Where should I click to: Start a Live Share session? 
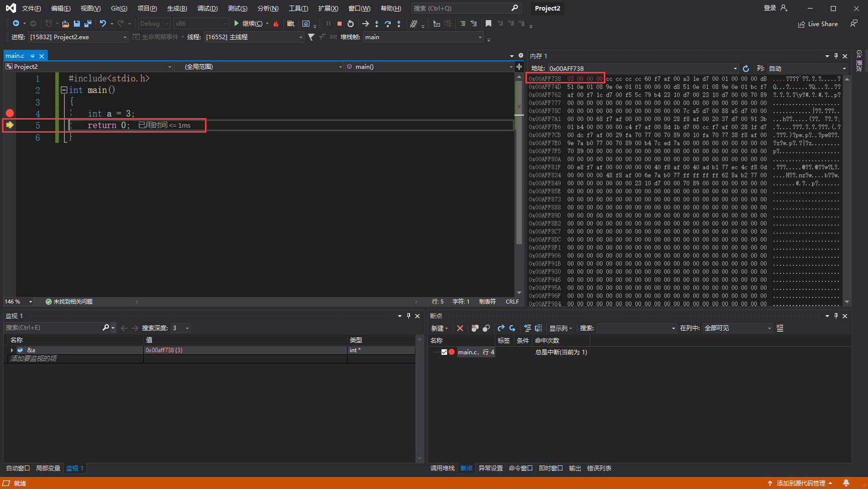[x=818, y=24]
